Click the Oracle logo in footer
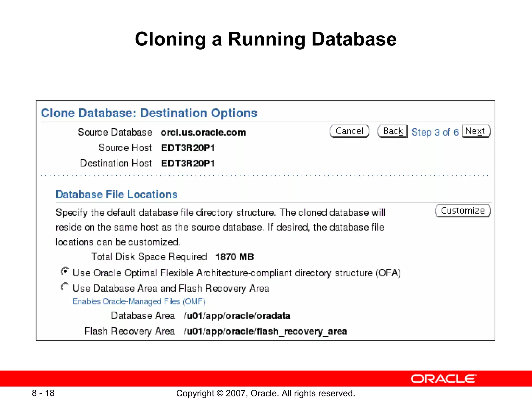 pos(444,379)
